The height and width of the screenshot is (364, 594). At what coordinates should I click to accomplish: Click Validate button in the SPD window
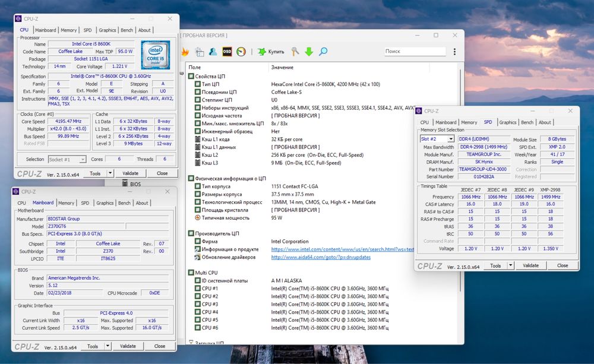click(530, 265)
